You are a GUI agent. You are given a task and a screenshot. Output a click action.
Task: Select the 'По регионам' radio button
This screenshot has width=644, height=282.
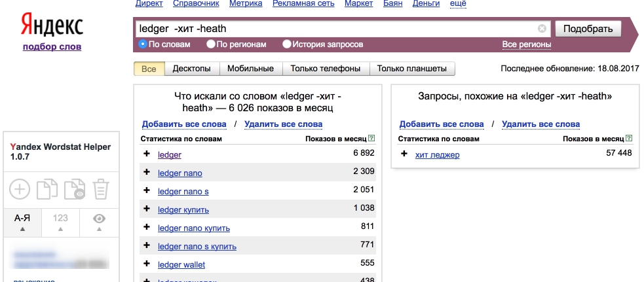(x=211, y=44)
